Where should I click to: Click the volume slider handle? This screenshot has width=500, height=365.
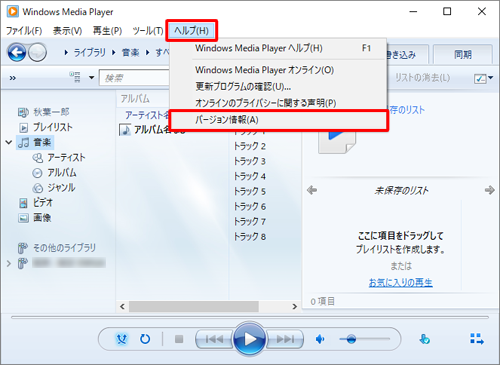(351, 339)
